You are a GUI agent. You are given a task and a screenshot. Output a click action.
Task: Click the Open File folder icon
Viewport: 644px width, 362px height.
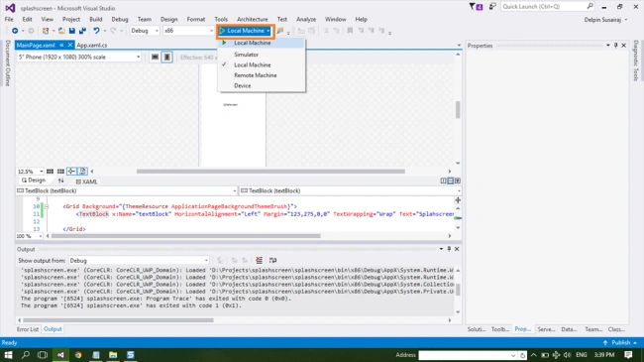point(61,31)
